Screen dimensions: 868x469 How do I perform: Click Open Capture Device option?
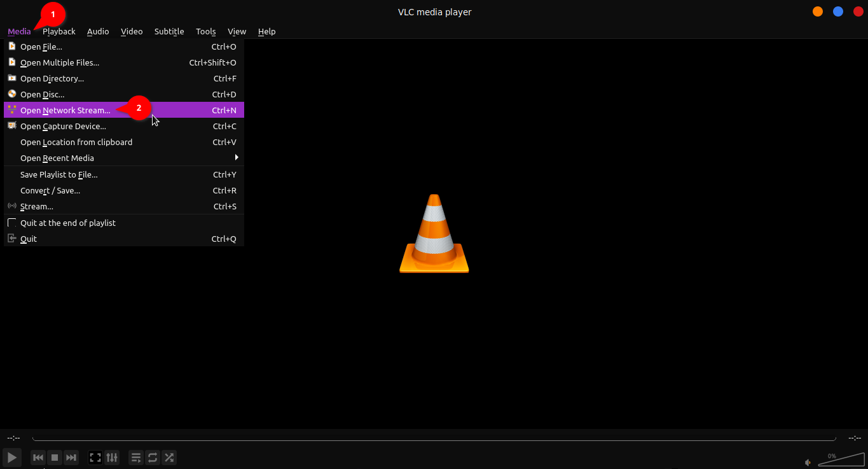[63, 126]
